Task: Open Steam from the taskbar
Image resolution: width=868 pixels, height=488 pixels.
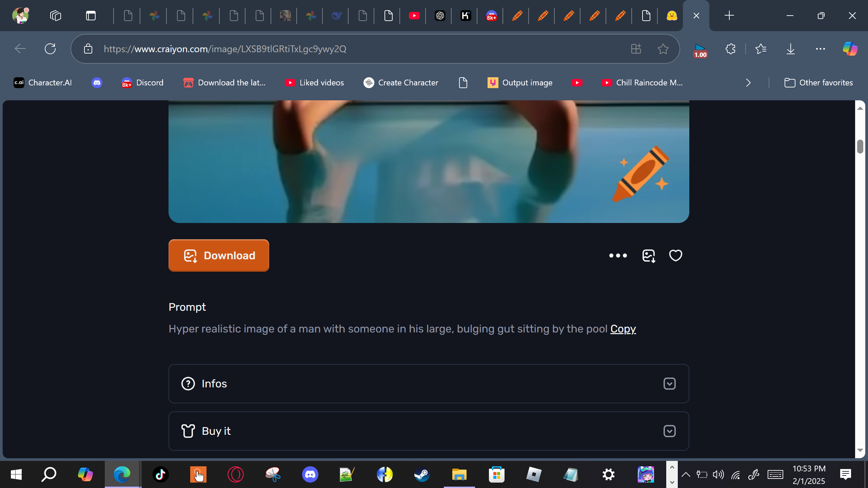Action: coord(422,474)
